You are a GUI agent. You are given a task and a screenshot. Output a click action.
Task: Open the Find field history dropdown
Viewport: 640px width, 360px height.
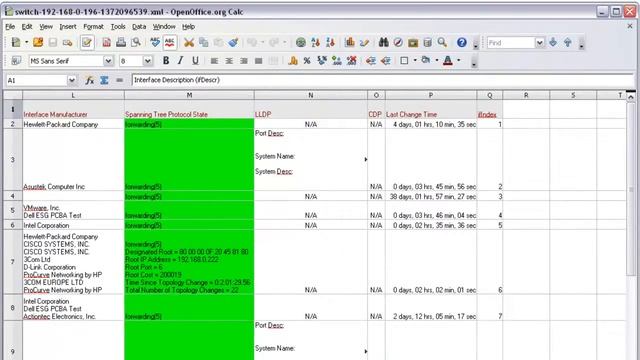pos(540,42)
